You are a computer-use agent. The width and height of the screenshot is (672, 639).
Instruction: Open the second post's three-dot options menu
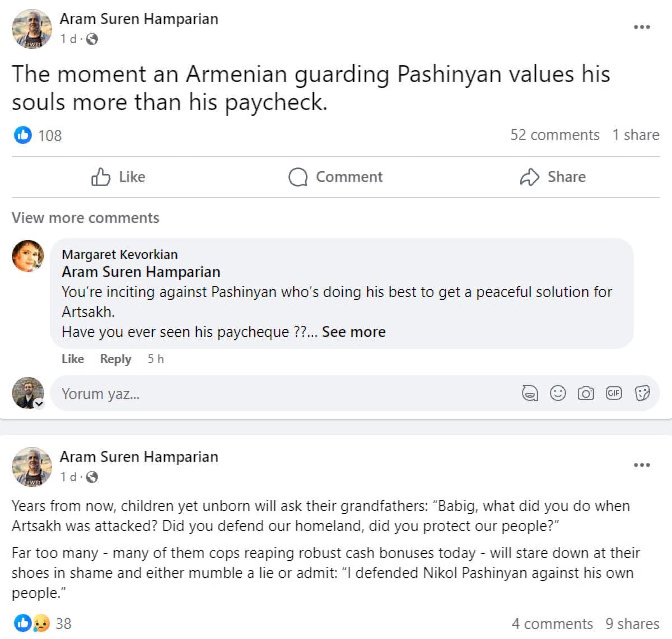pos(642,465)
